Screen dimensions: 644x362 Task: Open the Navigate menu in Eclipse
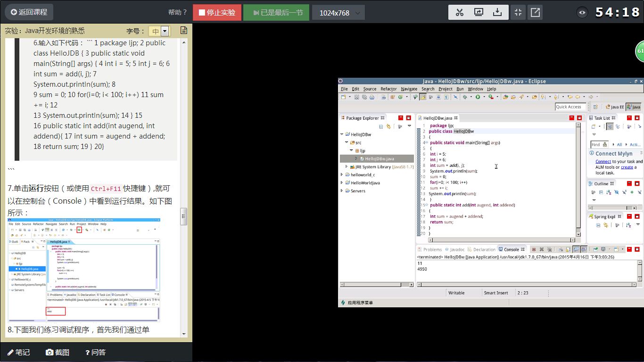[x=409, y=89]
